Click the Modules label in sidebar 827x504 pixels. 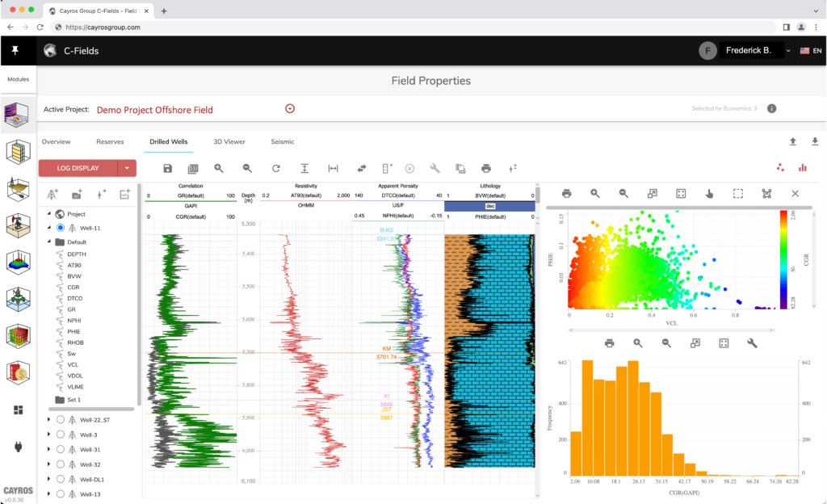pos(18,79)
